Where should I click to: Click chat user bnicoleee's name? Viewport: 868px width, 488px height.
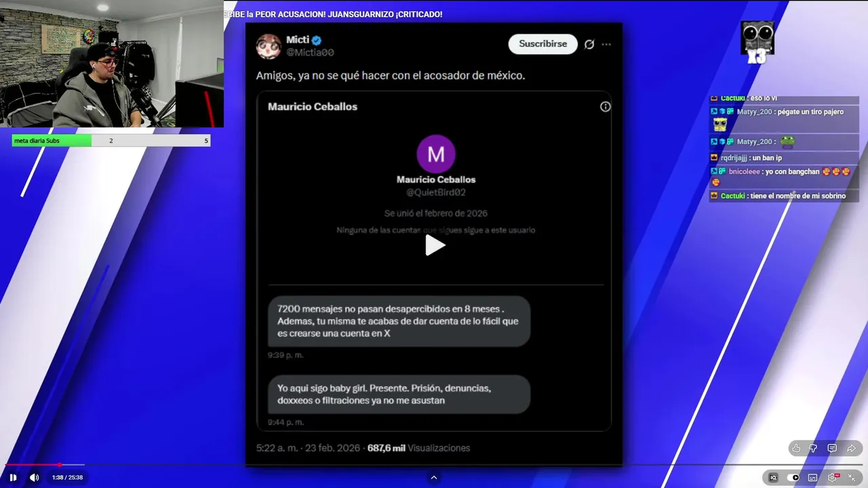point(745,171)
